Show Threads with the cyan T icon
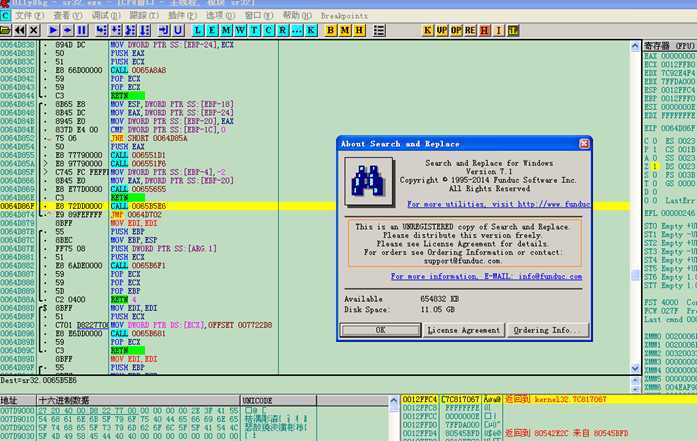The image size is (697, 441). pyautogui.click(x=255, y=30)
